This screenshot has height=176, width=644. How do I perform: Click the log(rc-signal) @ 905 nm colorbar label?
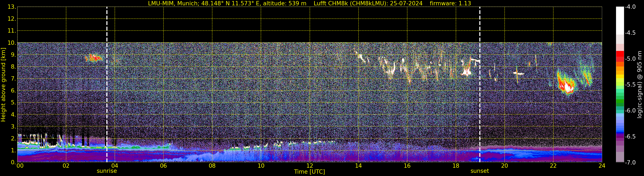[640, 85]
